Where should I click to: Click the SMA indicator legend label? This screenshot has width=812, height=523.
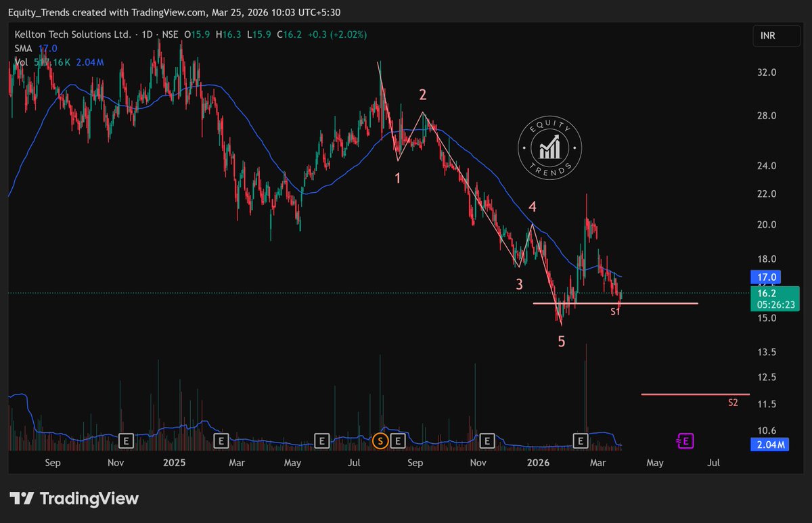tap(23, 48)
